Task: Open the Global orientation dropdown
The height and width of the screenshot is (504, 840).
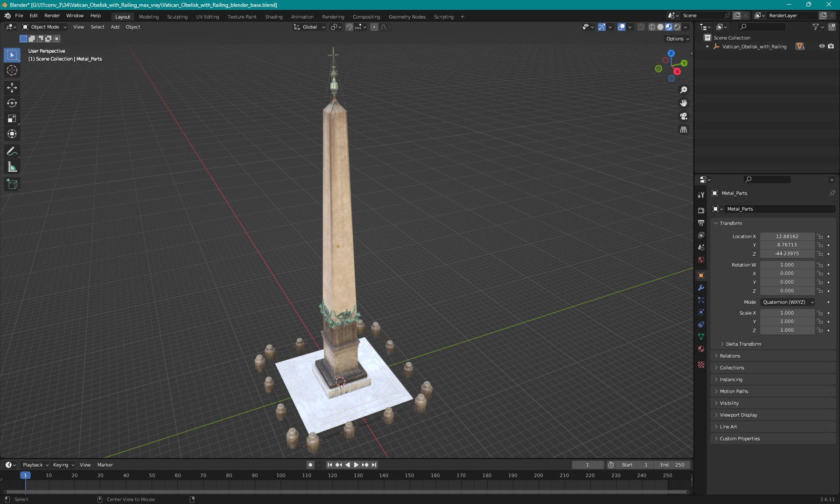Action: coord(309,27)
